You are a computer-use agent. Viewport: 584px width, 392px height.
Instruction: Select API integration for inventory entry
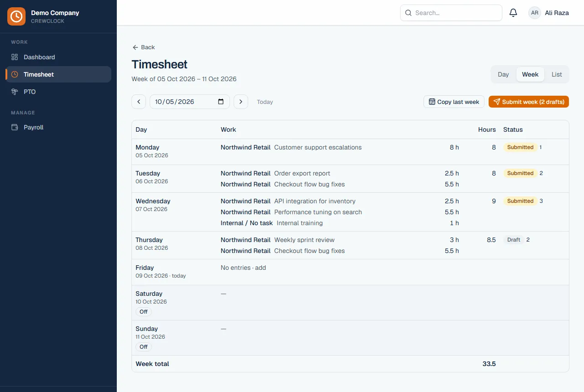315,201
